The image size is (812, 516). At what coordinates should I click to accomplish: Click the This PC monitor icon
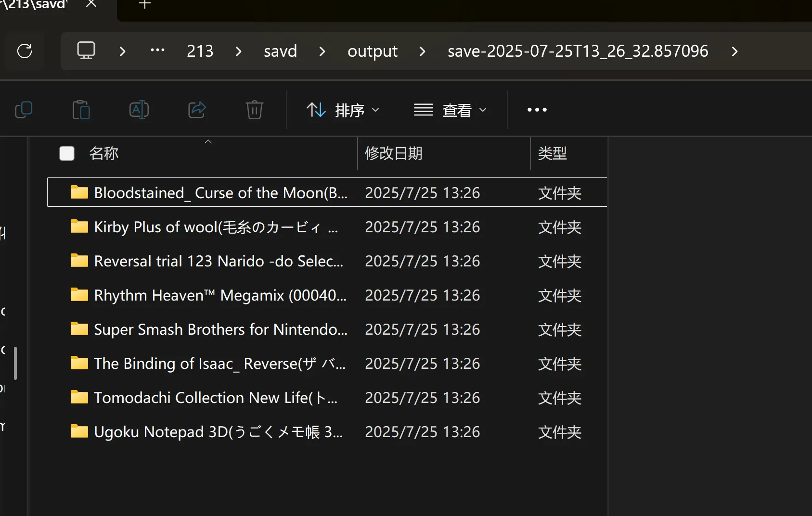click(86, 51)
